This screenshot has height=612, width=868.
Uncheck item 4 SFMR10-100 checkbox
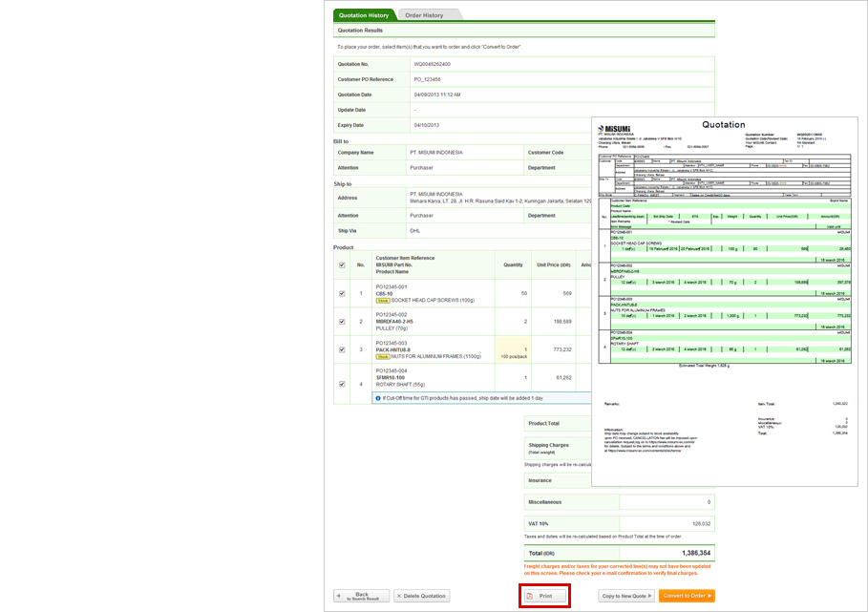point(342,384)
